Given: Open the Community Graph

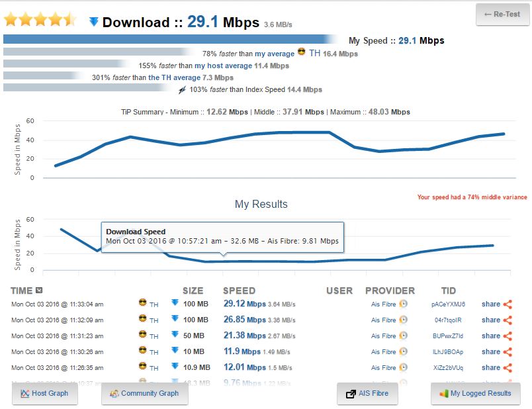Looking at the screenshot, I should (x=144, y=394).
